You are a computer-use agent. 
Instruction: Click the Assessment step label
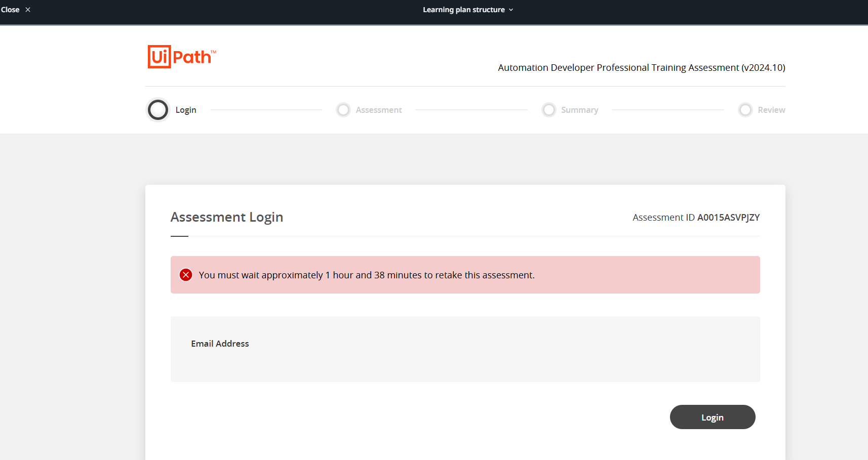379,110
